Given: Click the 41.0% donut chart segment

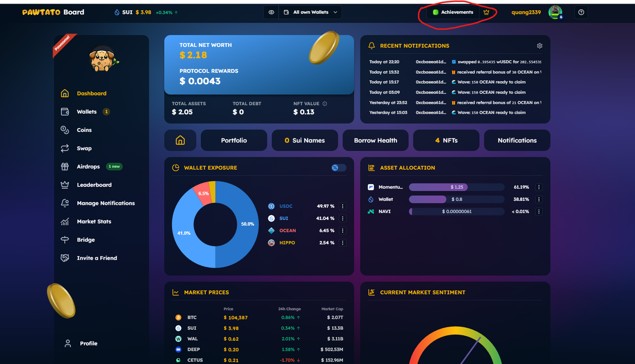Looking at the screenshot, I should [183, 233].
